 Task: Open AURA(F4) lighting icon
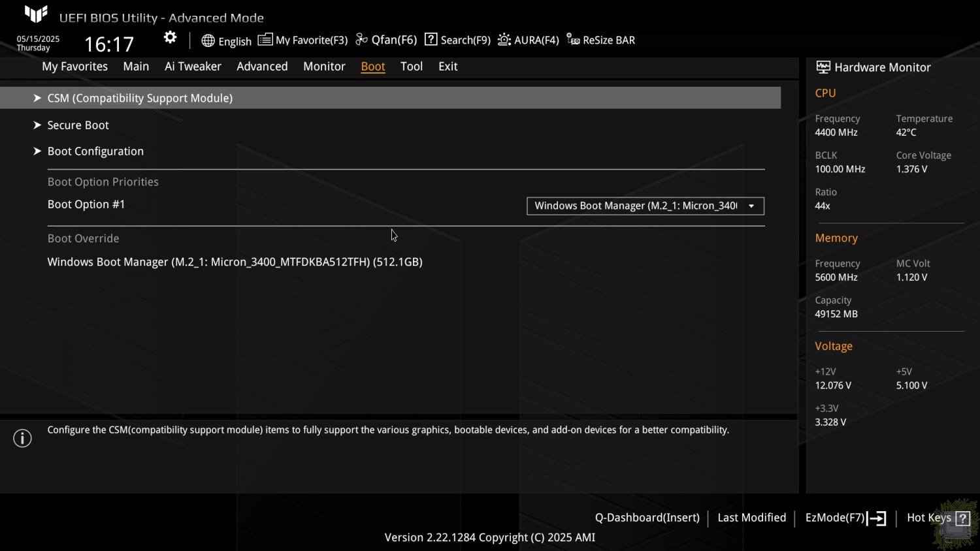(x=504, y=40)
